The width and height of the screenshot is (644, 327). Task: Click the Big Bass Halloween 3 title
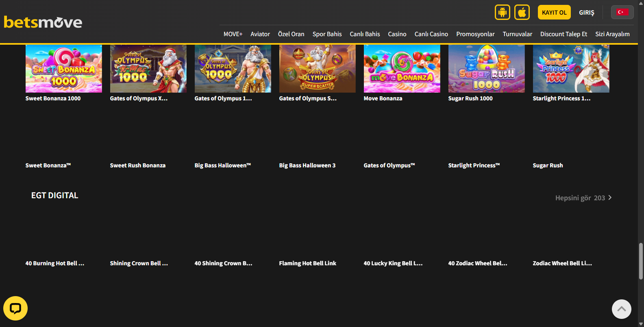pos(307,165)
